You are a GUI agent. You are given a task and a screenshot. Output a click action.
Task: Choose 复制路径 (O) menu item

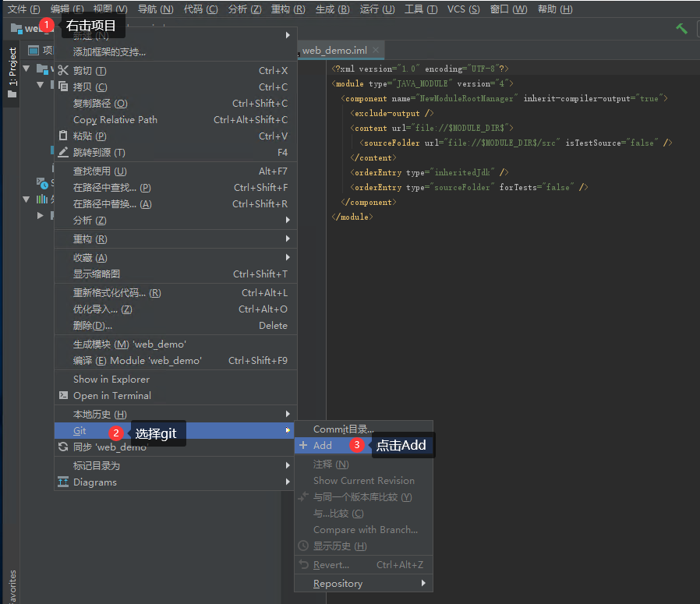175,103
